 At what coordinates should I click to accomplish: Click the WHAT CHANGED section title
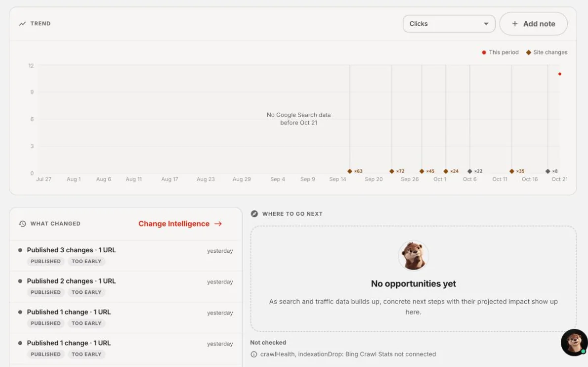(55, 224)
